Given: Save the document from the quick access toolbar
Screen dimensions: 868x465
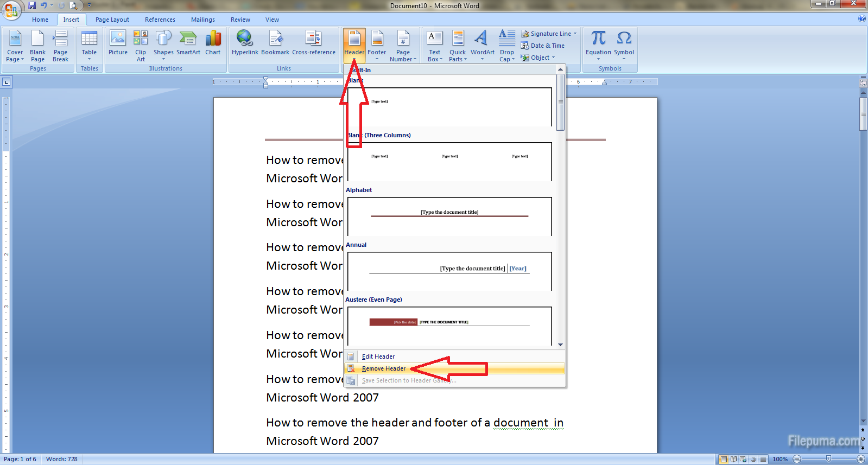Looking at the screenshot, I should click(x=32, y=5).
